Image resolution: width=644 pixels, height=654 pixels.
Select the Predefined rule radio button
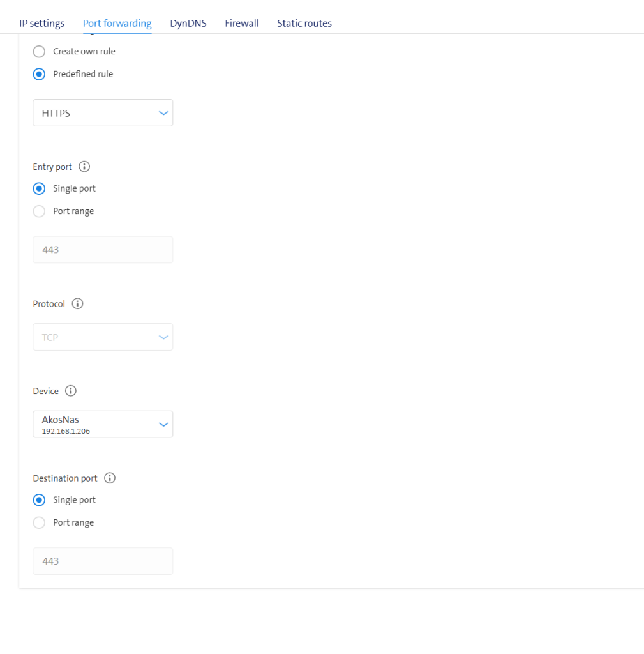tap(40, 74)
